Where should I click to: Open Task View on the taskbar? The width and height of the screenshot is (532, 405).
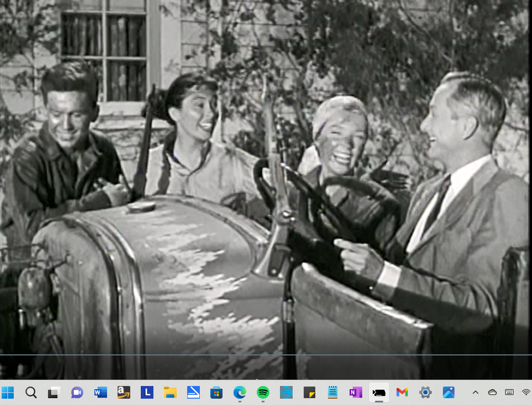(x=54, y=392)
